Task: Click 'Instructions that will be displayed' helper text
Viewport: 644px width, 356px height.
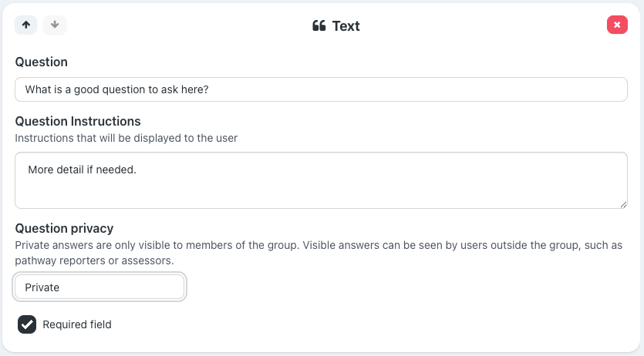Action: [x=126, y=138]
